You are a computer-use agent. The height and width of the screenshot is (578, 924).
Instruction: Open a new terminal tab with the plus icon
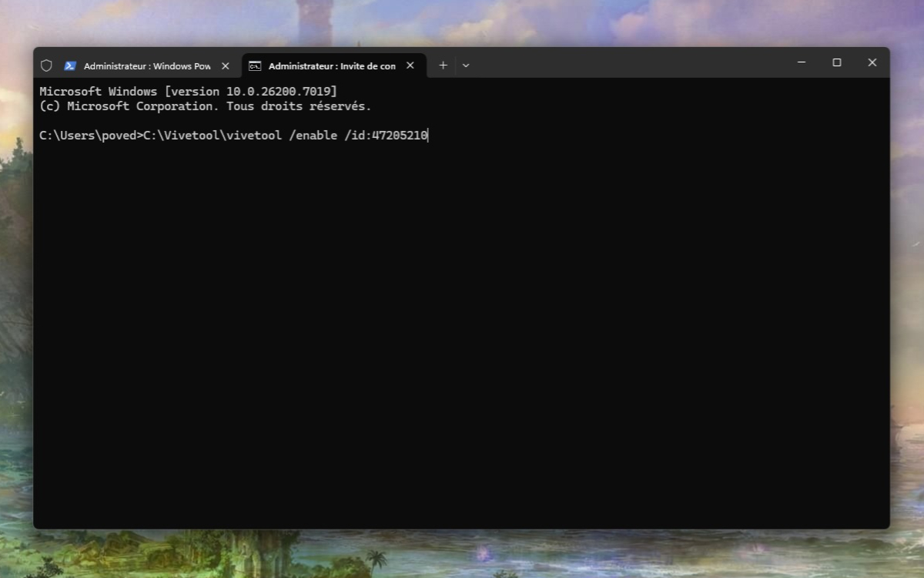(443, 66)
